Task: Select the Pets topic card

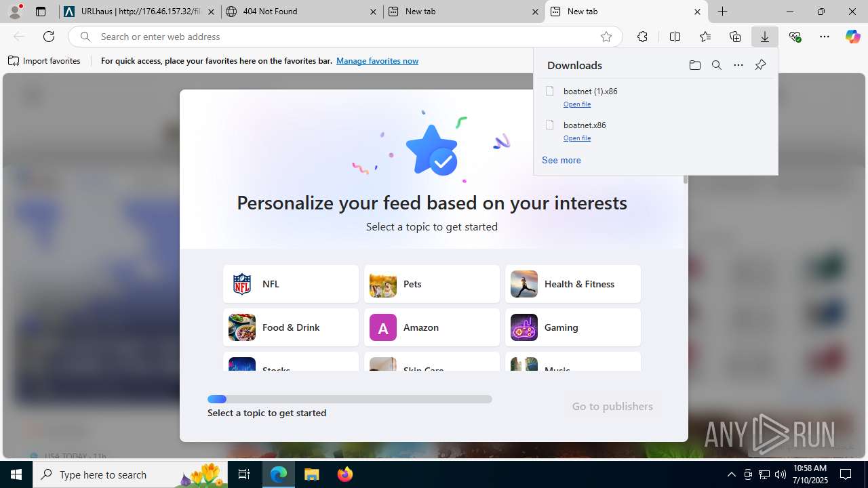Action: click(432, 284)
